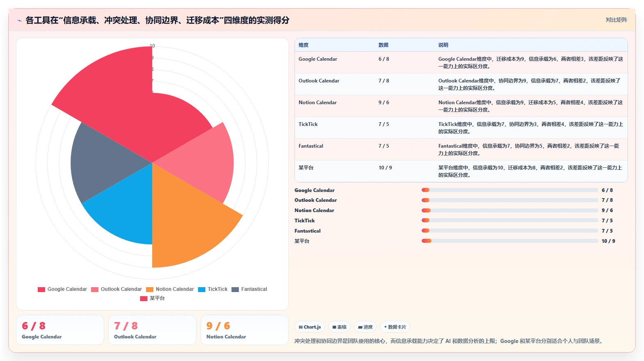Click the 说明 table column header
The image size is (644, 361).
pos(443,45)
